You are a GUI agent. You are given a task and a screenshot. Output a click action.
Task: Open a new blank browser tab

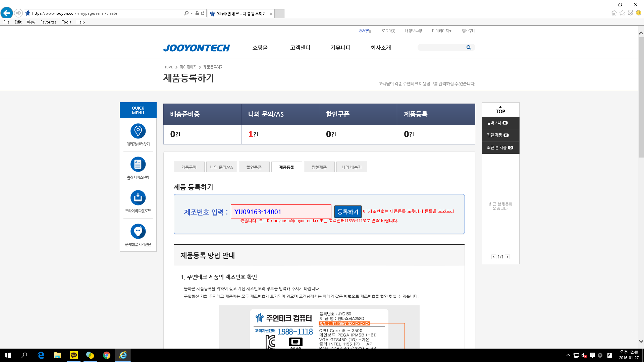[x=279, y=13]
